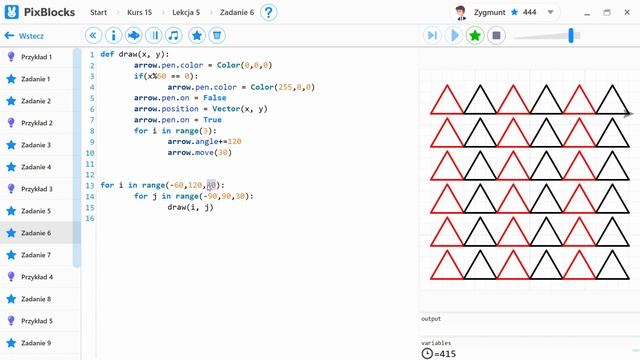Click the line with Color(255,0,0)
The width and height of the screenshot is (640, 360).
(241, 87)
